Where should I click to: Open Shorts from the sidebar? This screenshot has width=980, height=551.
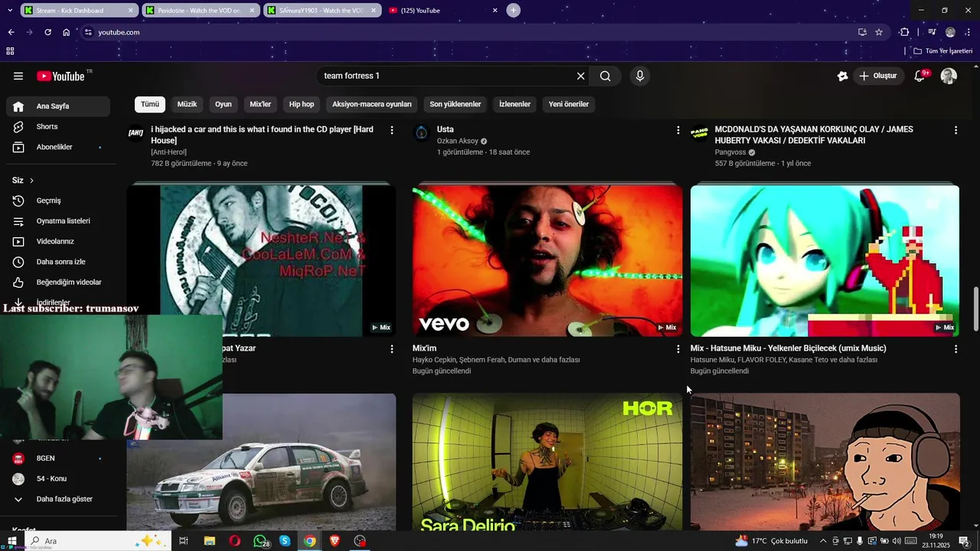coord(58,126)
